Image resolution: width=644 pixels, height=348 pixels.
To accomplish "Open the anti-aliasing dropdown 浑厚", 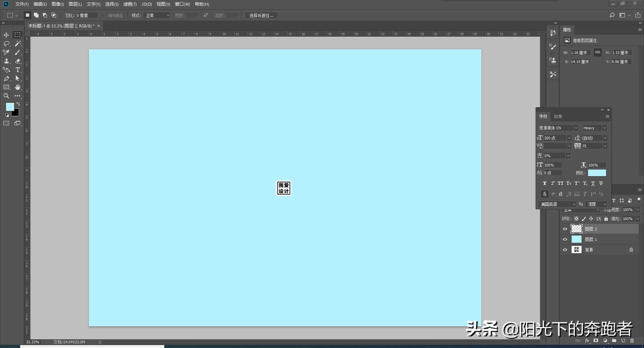I will pos(597,204).
